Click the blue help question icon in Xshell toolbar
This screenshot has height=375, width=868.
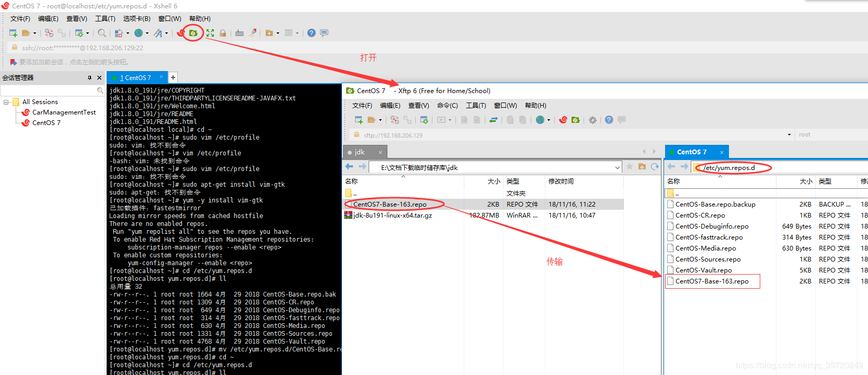point(312,33)
